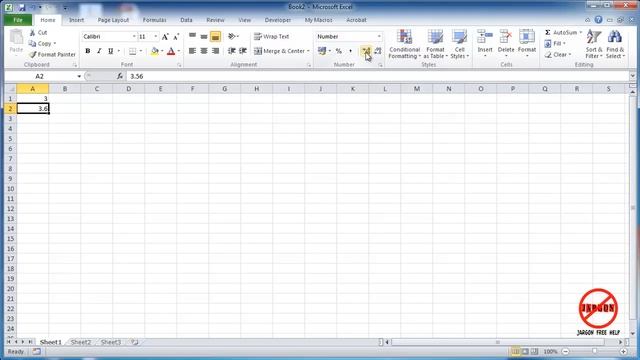The image size is (640, 360).
Task: Open fill color dropdown arrow
Action: point(162,51)
